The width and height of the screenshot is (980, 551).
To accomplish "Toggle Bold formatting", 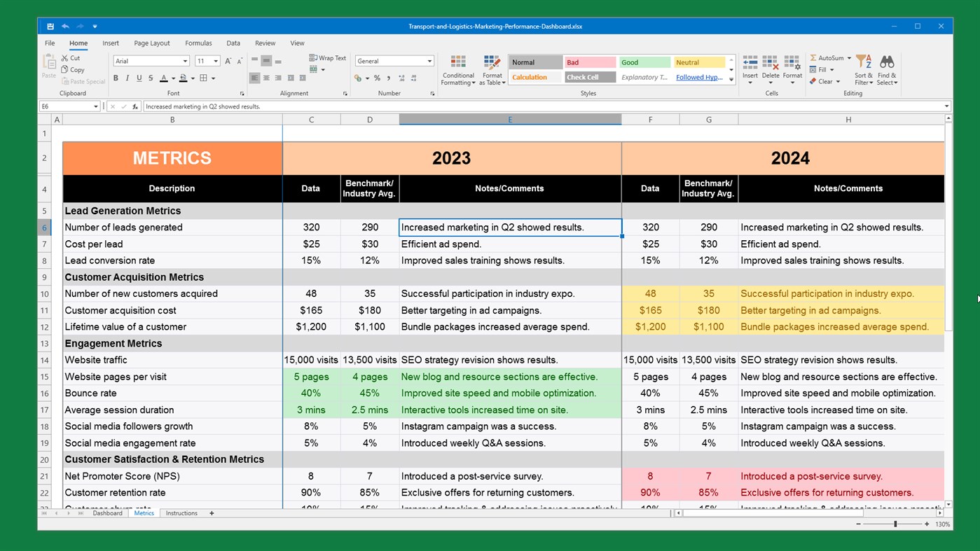I will [x=116, y=78].
